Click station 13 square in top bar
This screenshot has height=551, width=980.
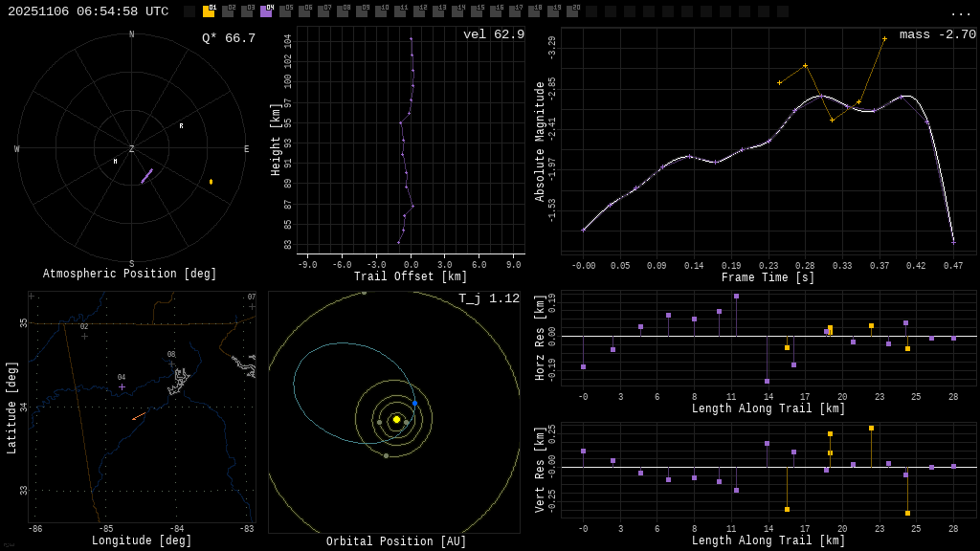coord(438,11)
